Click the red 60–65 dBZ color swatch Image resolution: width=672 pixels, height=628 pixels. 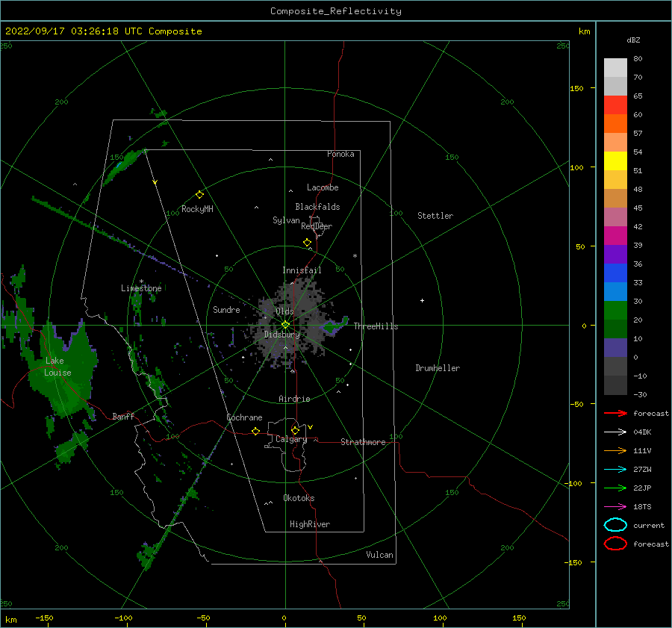pos(615,105)
